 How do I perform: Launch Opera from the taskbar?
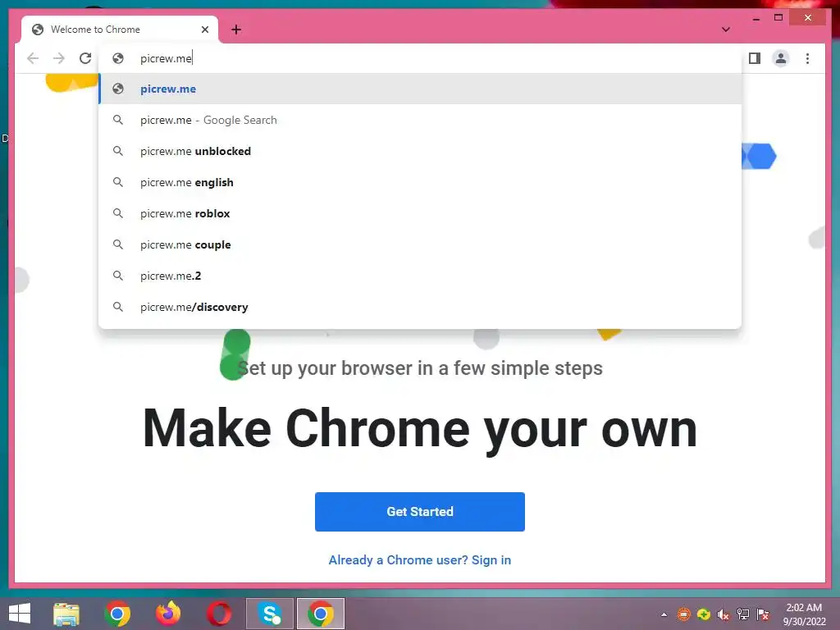pos(219,614)
